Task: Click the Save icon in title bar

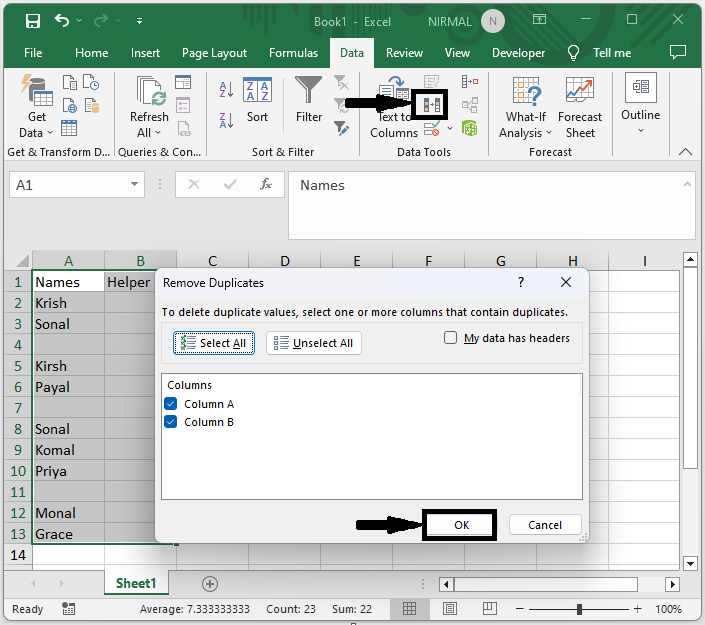Action: pyautogui.click(x=32, y=21)
